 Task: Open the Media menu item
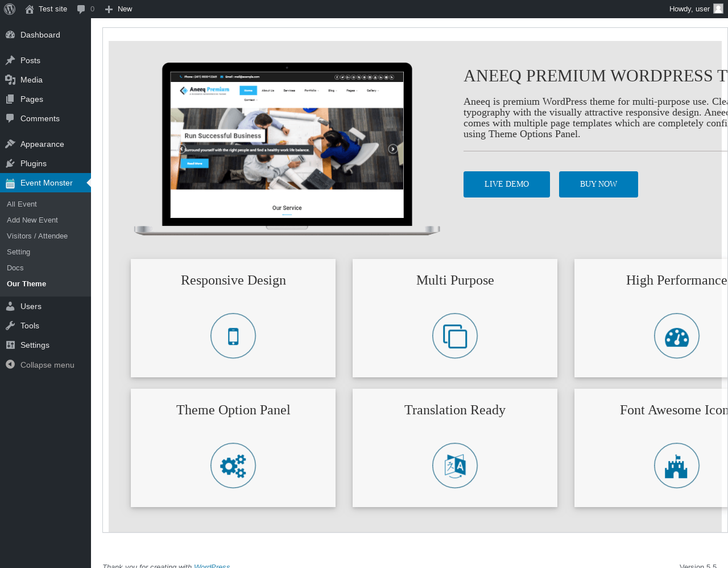31,80
